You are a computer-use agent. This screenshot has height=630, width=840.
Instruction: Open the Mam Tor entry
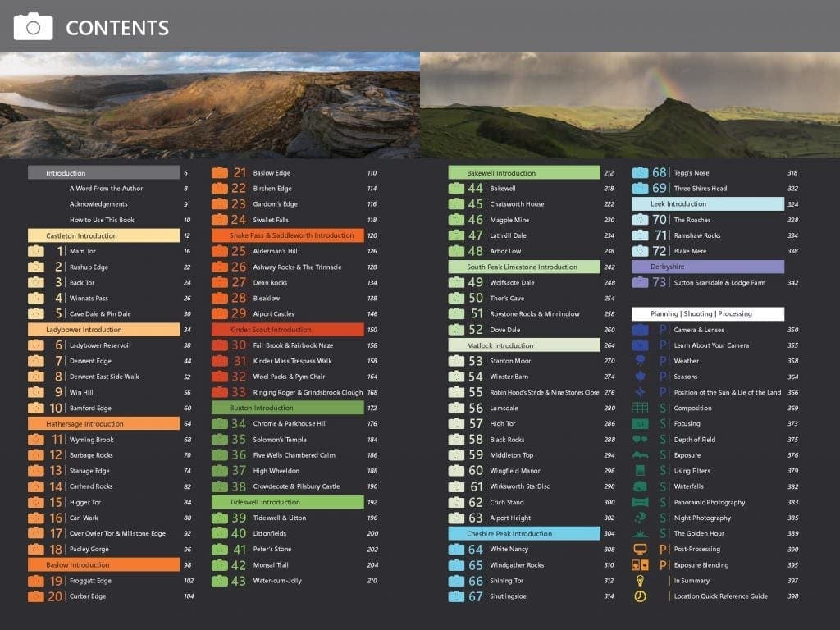point(83,251)
